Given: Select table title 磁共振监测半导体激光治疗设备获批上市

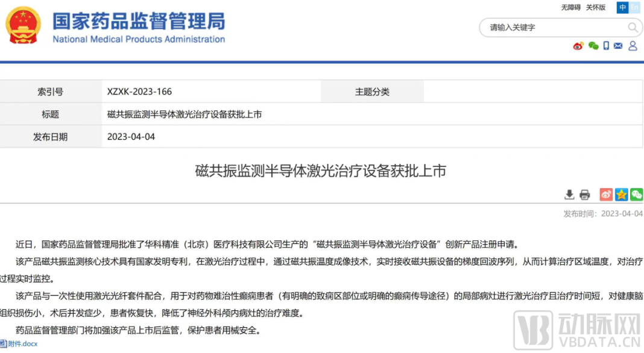Looking at the screenshot, I should pos(185,114).
